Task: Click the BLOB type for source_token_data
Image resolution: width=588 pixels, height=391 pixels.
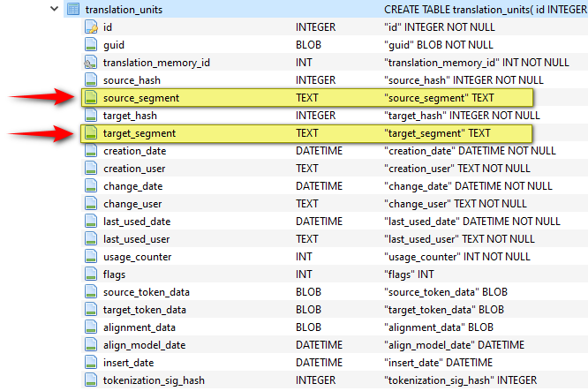Action: [309, 292]
